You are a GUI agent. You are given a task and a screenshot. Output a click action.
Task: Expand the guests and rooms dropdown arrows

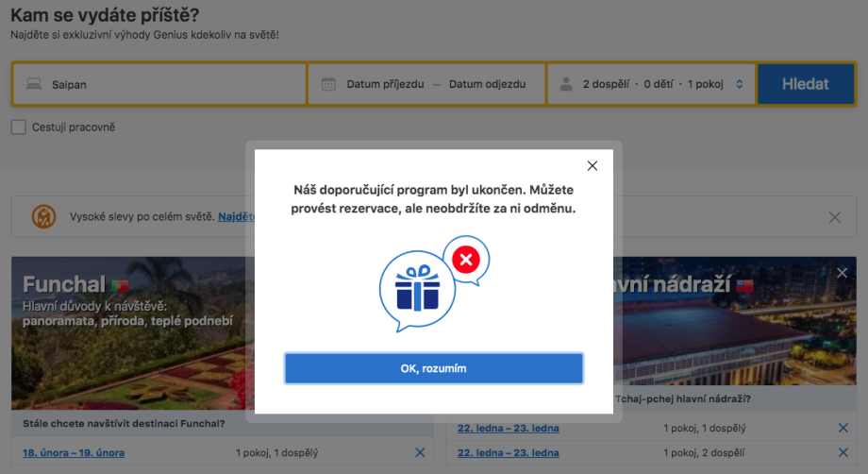pyautogui.click(x=739, y=84)
